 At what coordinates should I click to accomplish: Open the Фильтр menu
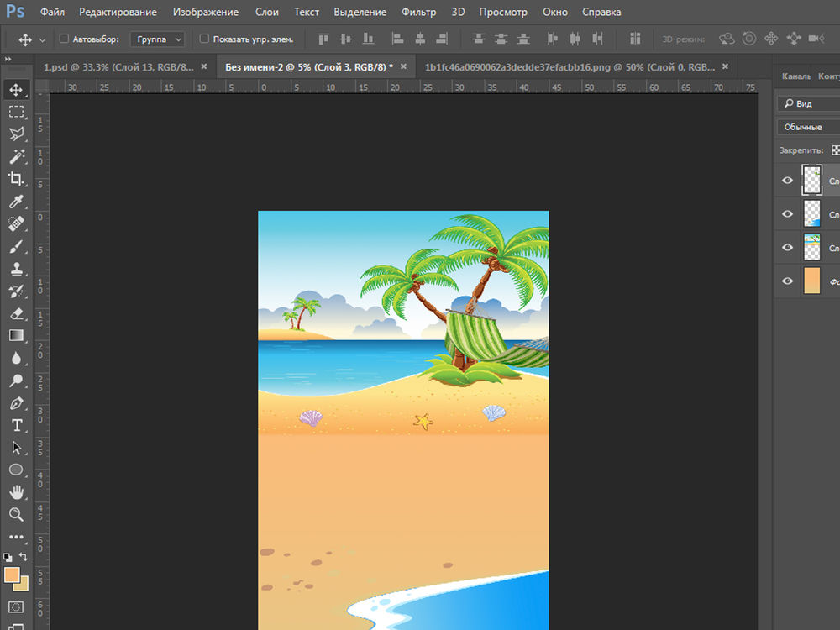[418, 13]
